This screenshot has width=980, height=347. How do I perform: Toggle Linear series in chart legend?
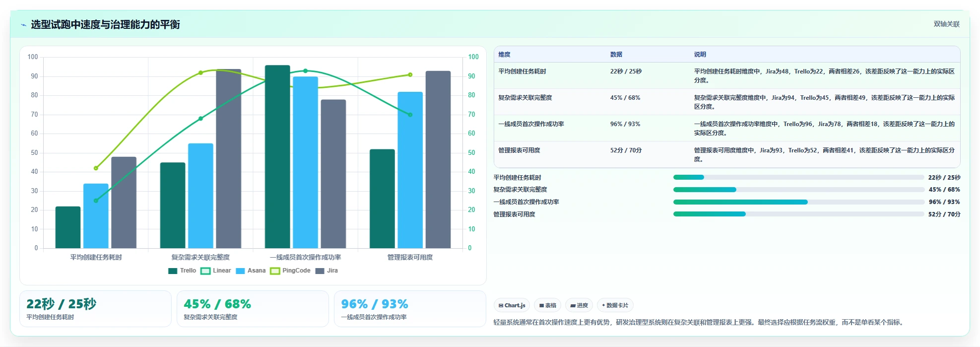(216, 271)
